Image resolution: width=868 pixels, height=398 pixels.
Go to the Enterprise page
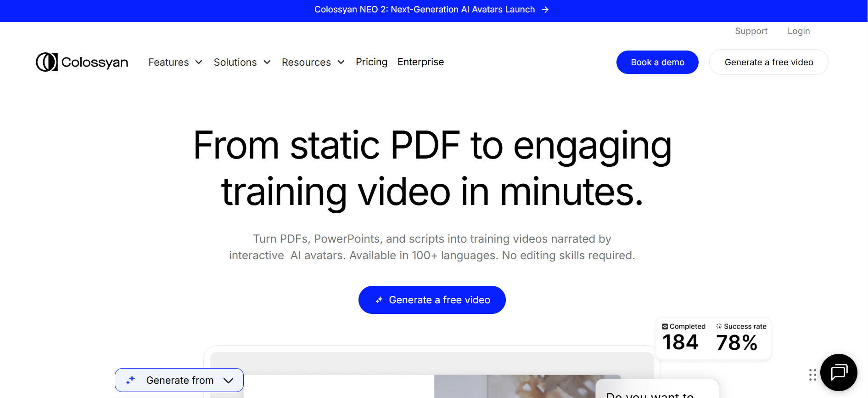(x=420, y=62)
